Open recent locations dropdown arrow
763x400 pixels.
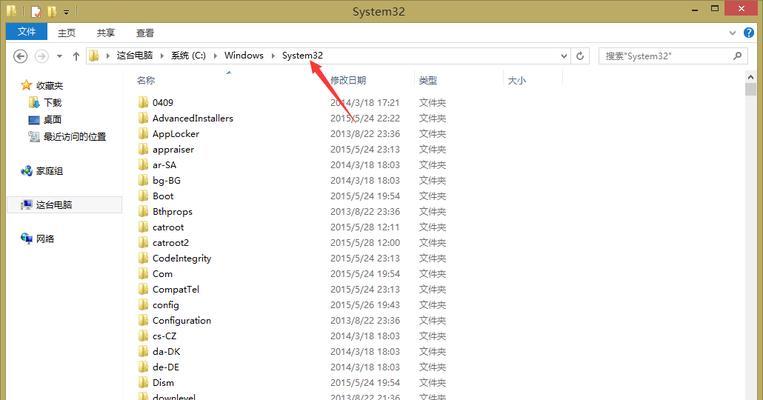click(59, 56)
